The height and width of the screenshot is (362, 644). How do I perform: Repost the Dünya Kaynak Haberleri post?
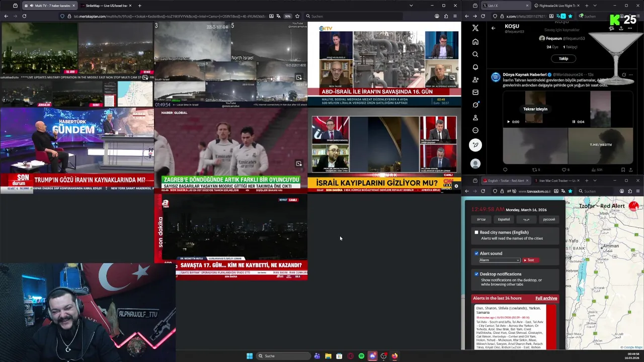tap(534, 170)
